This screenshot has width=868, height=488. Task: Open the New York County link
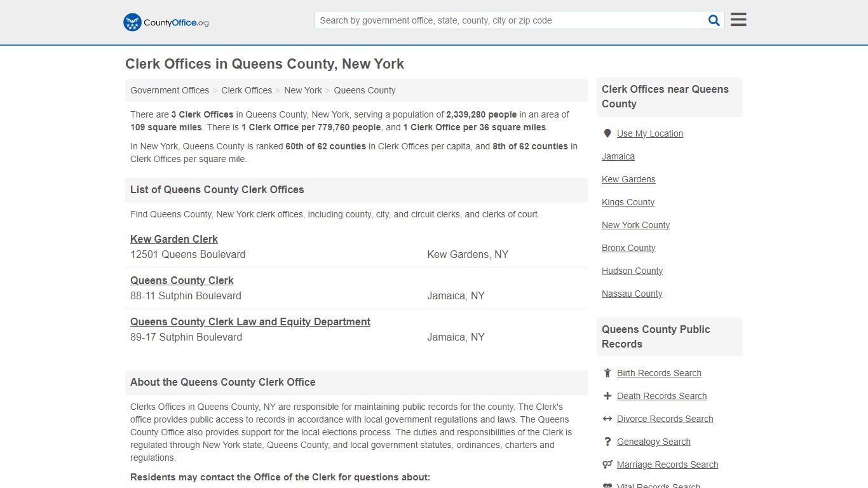[x=635, y=225]
